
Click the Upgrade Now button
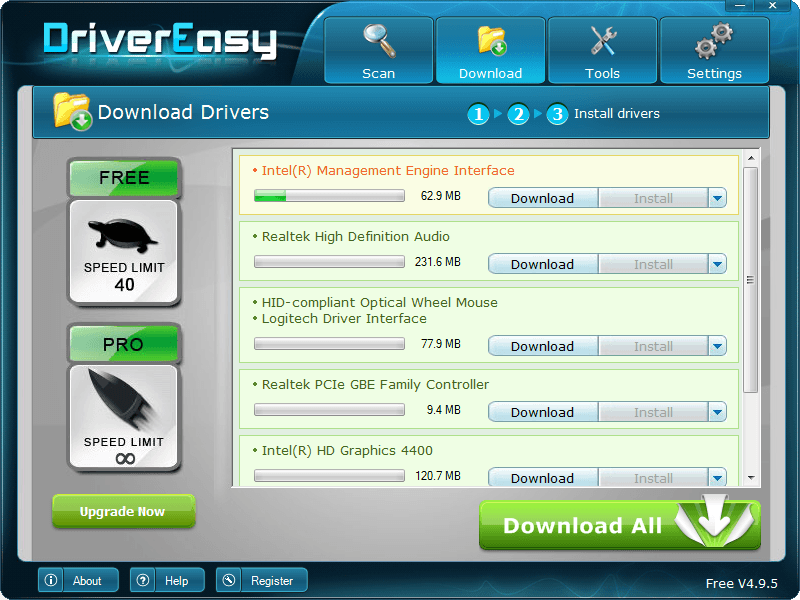tap(123, 511)
